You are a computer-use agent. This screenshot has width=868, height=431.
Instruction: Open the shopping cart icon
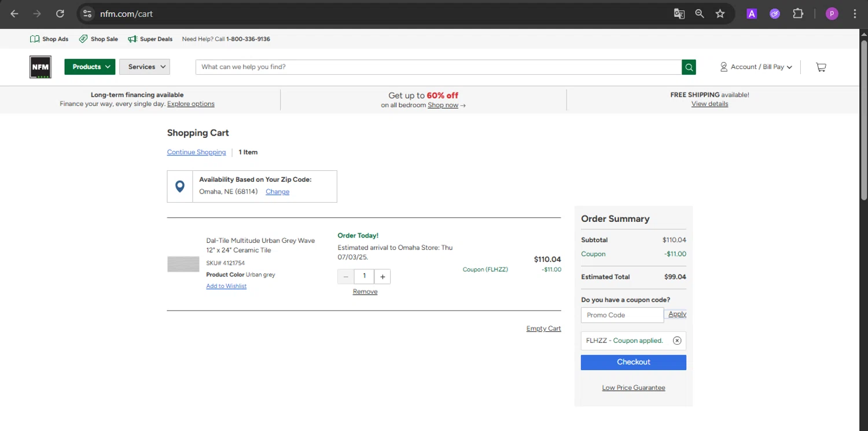point(821,67)
